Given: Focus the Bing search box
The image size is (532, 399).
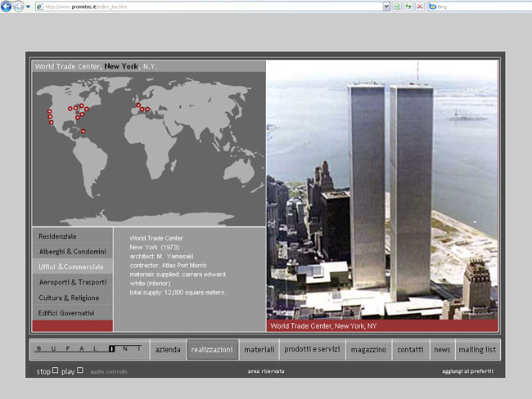Looking at the screenshot, I should 484,7.
